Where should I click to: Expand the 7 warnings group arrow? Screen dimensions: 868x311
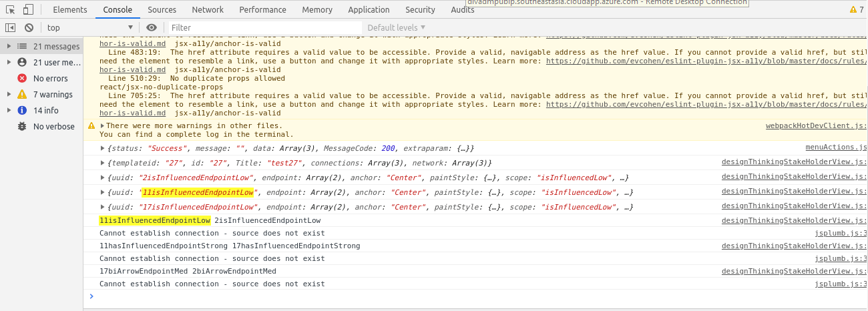[x=9, y=94]
